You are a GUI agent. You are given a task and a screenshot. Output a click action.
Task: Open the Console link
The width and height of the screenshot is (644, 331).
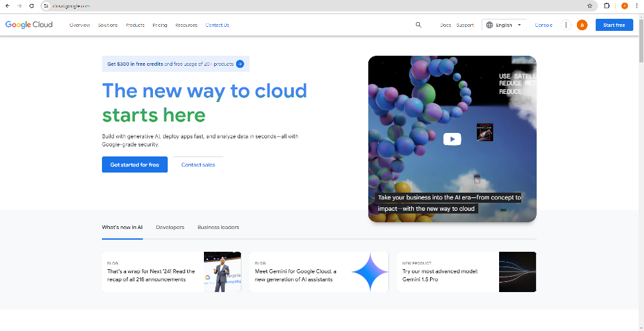544,25
